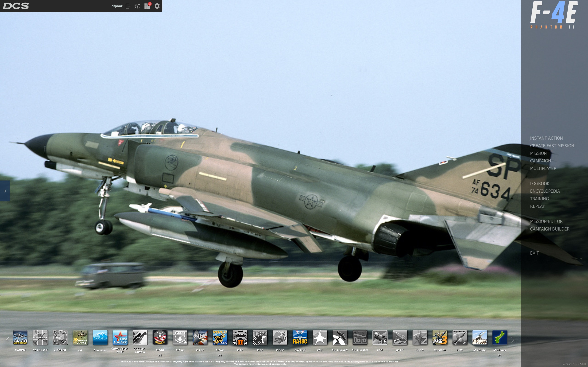Select the F-16C Viper module icon
The width and height of the screenshot is (588, 367).
point(220,337)
